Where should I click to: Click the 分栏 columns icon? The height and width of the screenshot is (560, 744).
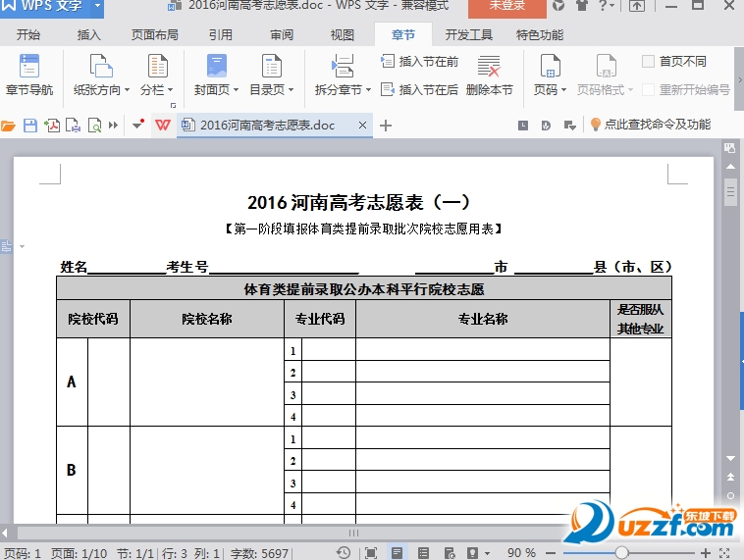(157, 66)
